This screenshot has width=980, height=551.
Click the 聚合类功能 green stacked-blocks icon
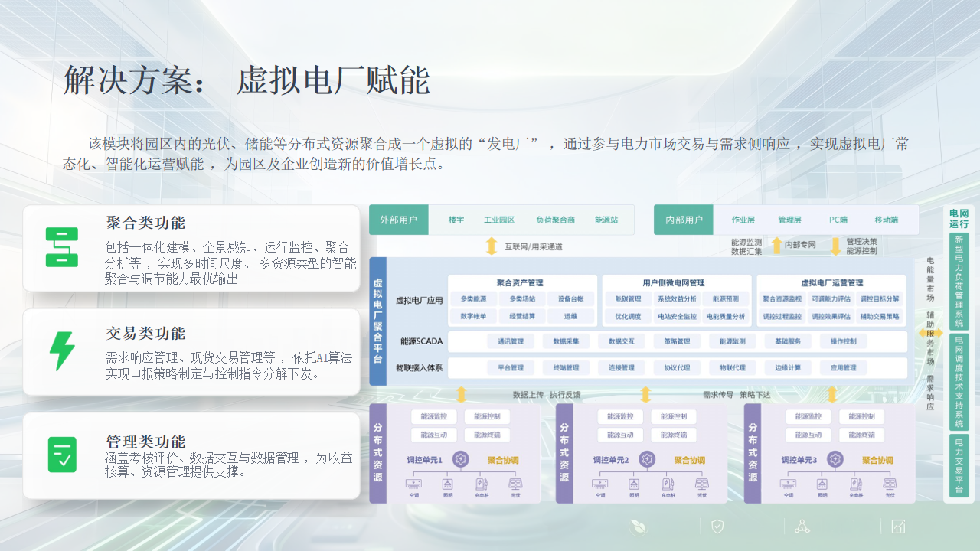click(x=62, y=247)
